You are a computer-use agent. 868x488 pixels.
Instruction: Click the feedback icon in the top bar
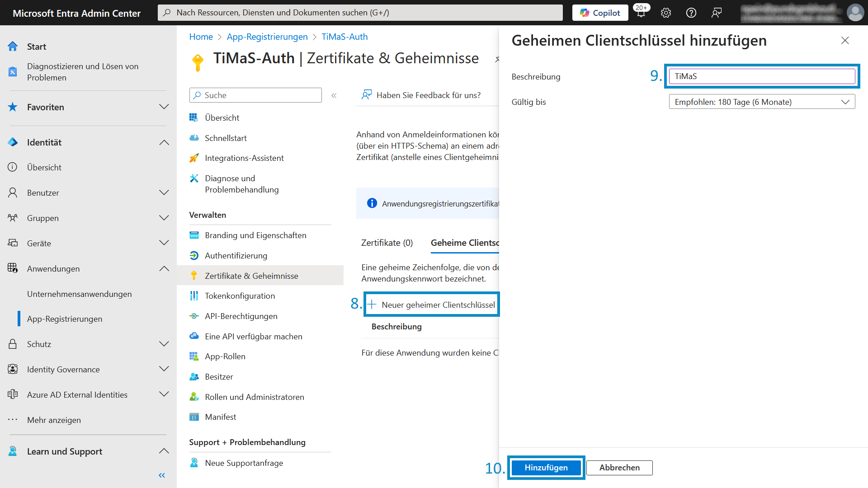717,13
